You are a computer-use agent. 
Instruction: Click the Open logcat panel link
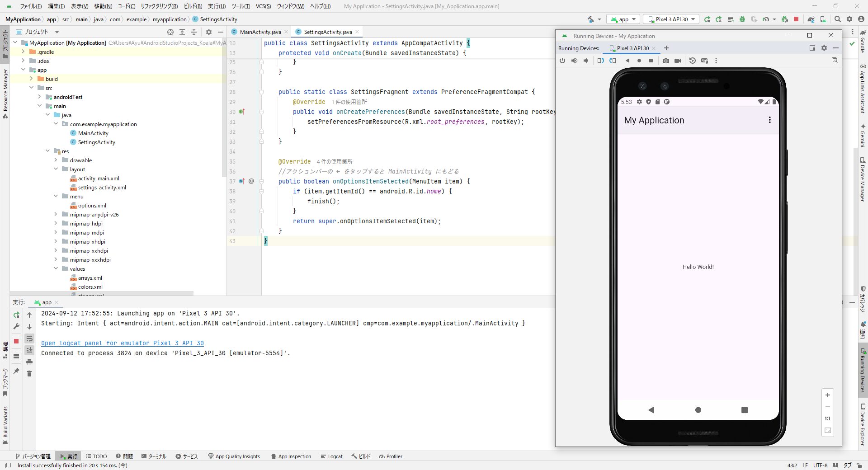[122, 343]
